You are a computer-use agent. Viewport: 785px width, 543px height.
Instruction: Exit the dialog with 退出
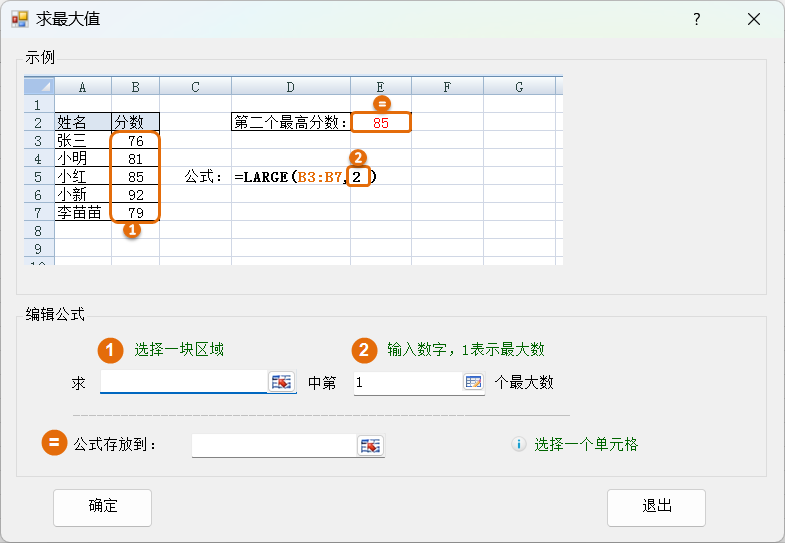pyautogui.click(x=656, y=507)
